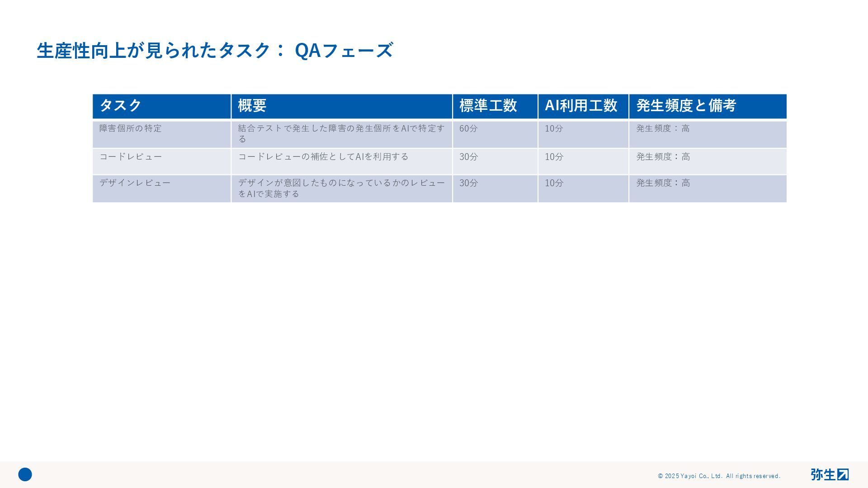
Task: Click the デザインレビュー task cell
Action: pyautogui.click(x=161, y=188)
